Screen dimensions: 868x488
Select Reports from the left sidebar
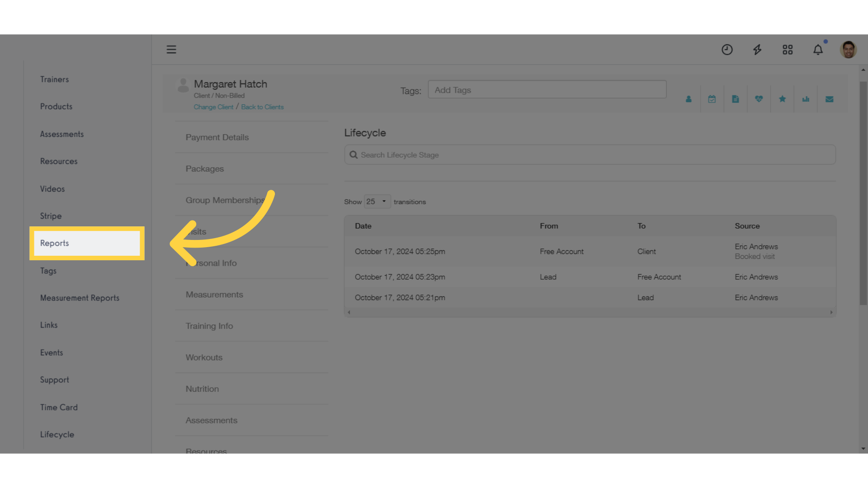[54, 243]
